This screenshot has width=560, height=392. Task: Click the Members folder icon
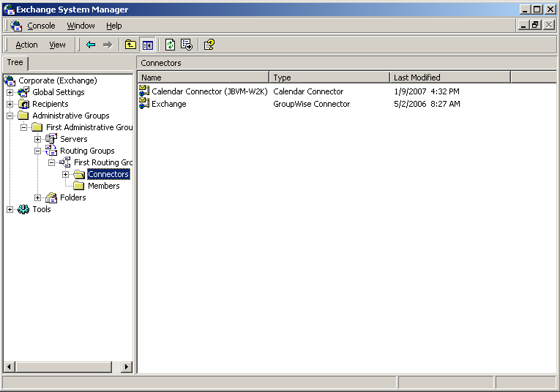pyautogui.click(x=79, y=186)
